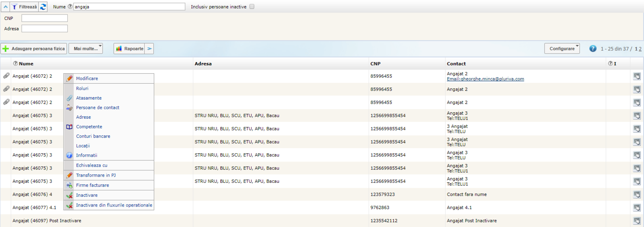Click Adaugare persoana fizica button

coord(34,49)
